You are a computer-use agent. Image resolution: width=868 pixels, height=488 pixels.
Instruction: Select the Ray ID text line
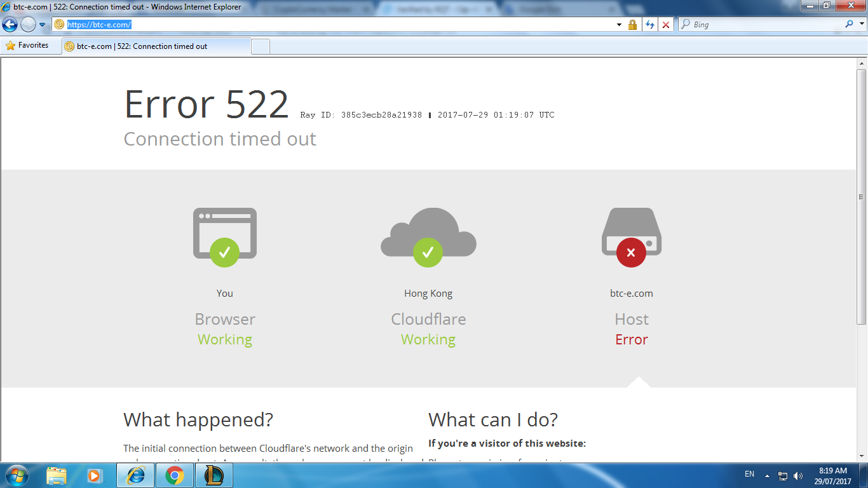(x=427, y=115)
